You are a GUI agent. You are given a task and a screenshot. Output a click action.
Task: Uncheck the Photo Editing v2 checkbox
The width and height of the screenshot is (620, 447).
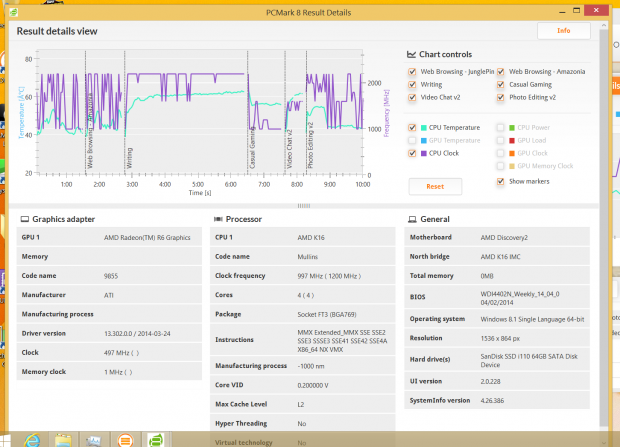coord(501,98)
